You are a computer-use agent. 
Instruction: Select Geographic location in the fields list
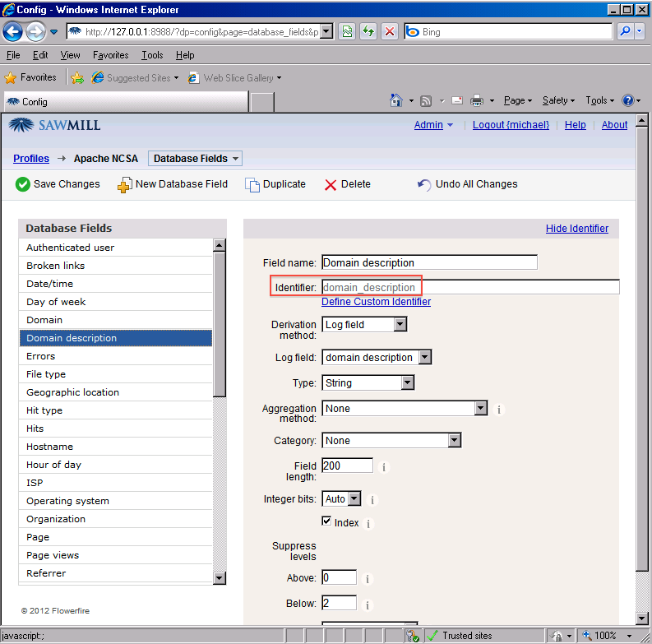(72, 392)
